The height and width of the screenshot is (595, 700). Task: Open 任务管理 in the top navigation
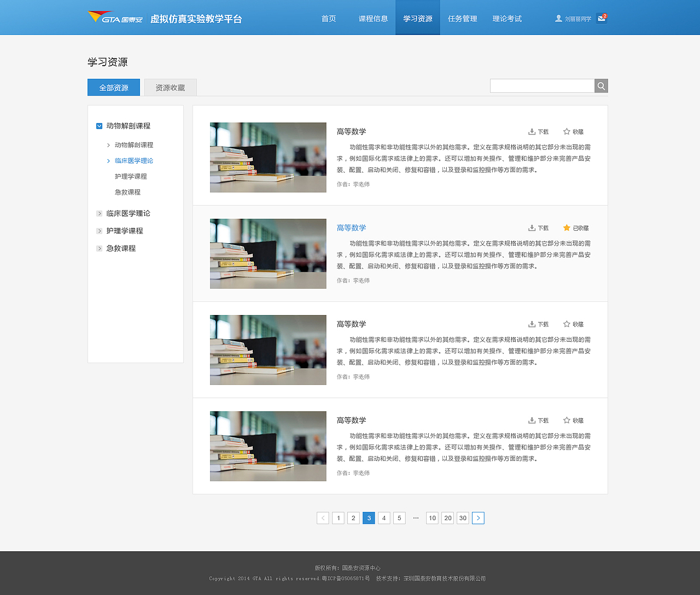[462, 18]
